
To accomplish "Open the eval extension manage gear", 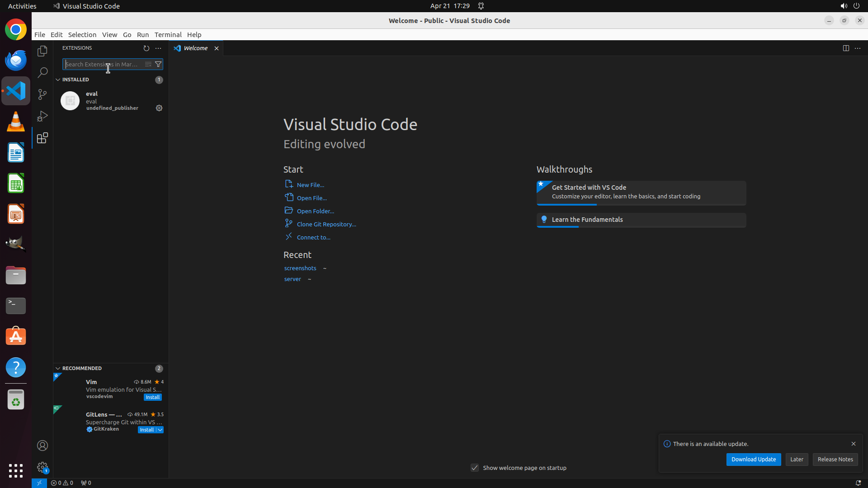I will (159, 108).
